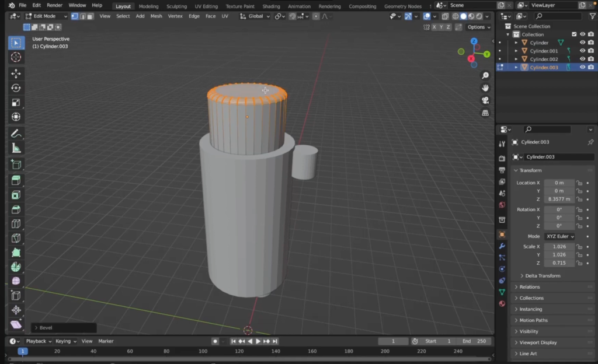Select the Rotate tool in the toolbar
The height and width of the screenshot is (364, 598).
click(x=16, y=88)
